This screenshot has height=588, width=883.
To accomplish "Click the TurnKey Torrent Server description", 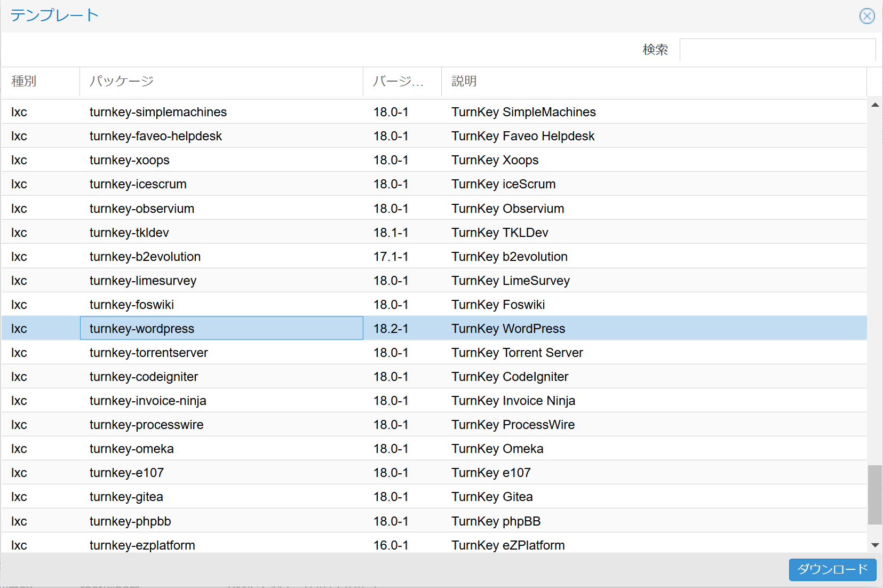I will point(517,353).
